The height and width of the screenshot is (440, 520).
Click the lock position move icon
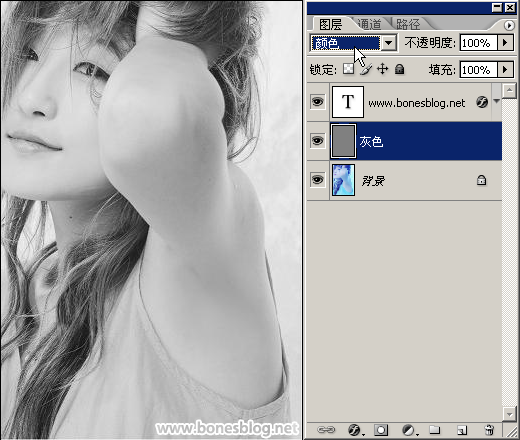(382, 69)
